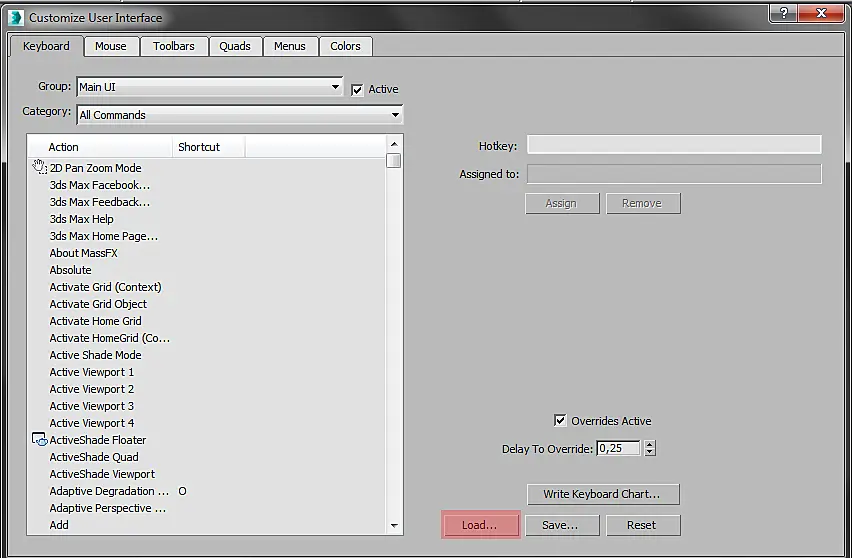Select the Active Viewport 2 action
This screenshot has width=852, height=558.
tap(92, 389)
